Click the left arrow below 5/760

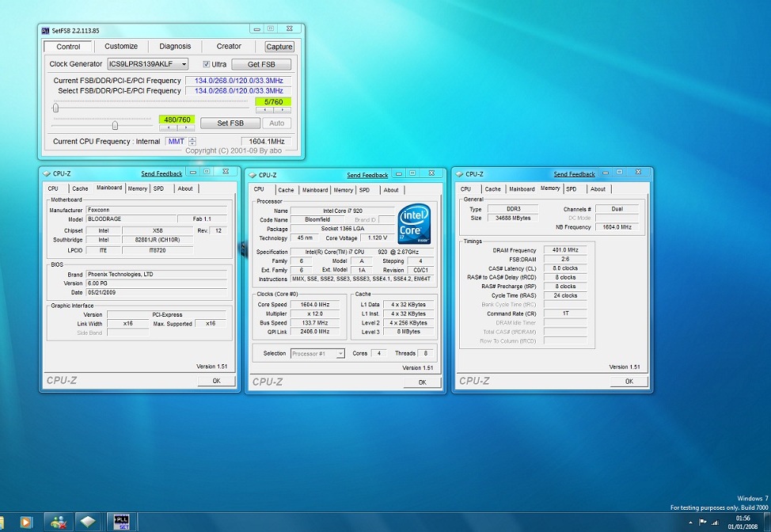pos(264,110)
